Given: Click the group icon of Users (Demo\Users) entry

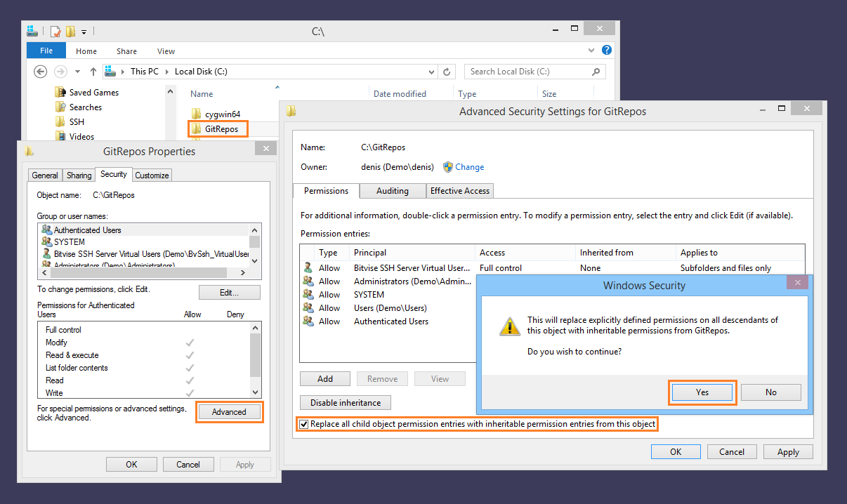Looking at the screenshot, I should coord(308,307).
